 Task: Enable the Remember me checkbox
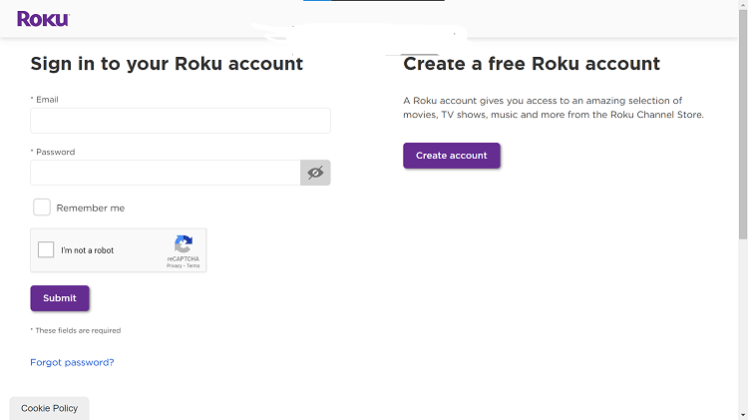(42, 207)
